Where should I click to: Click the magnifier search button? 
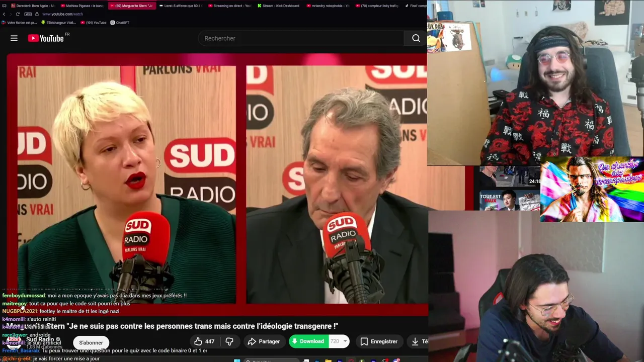click(x=416, y=38)
